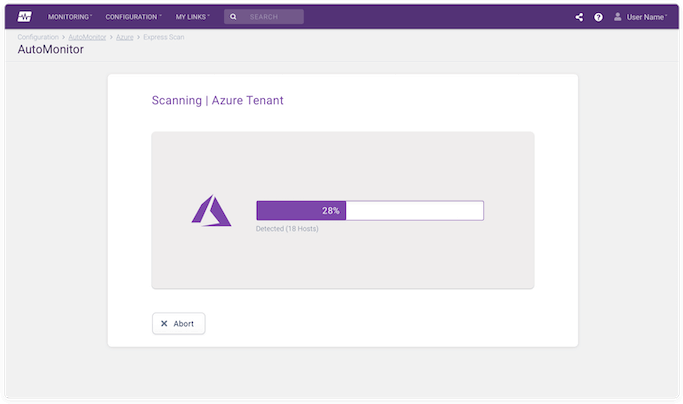The height and width of the screenshot is (404, 683).
Task: Click the 28% scan progress bar
Action: [370, 210]
